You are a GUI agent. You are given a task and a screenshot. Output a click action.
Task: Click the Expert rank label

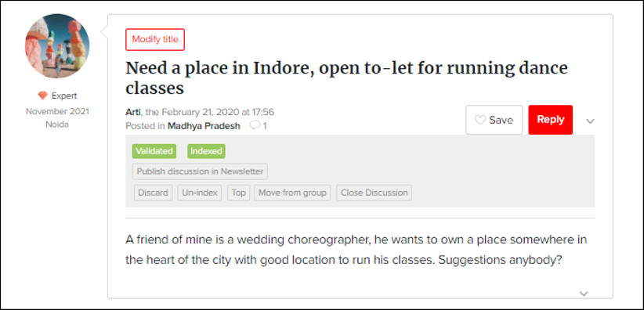[64, 96]
